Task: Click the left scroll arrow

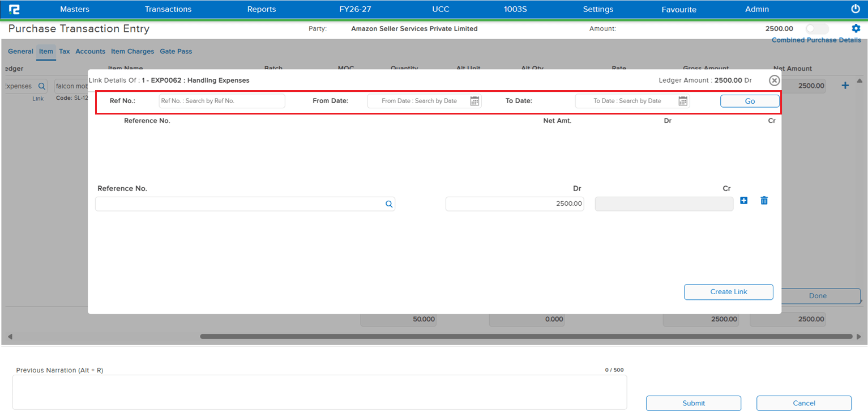Action: pos(10,337)
